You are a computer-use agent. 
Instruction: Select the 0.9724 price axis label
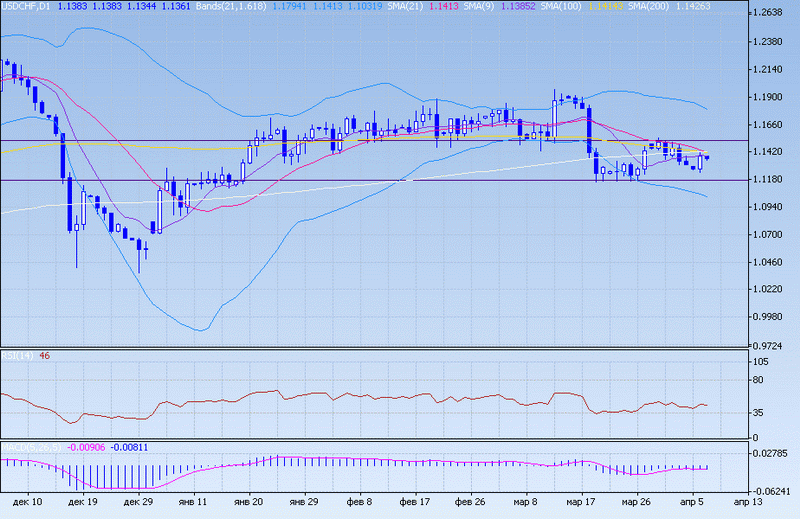(767, 345)
